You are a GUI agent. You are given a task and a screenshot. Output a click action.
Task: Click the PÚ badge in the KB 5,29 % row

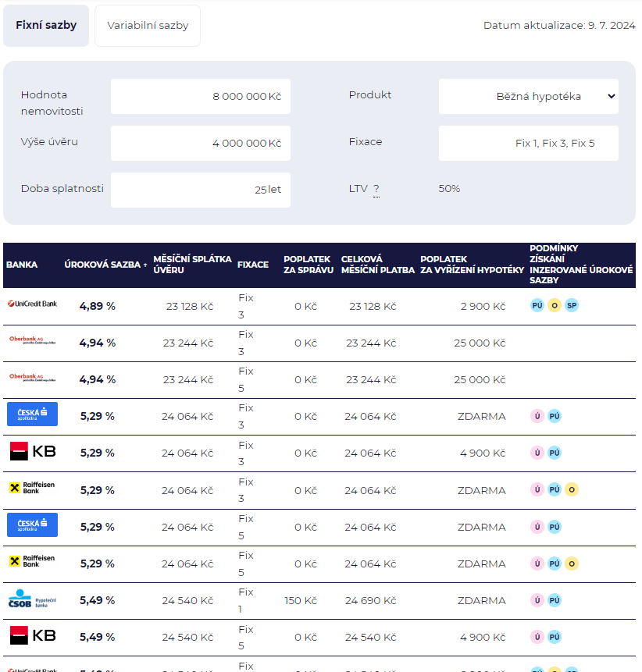tap(554, 453)
